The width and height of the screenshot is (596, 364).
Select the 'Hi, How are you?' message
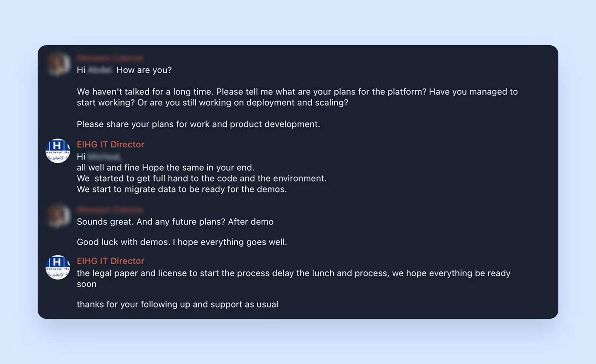124,70
